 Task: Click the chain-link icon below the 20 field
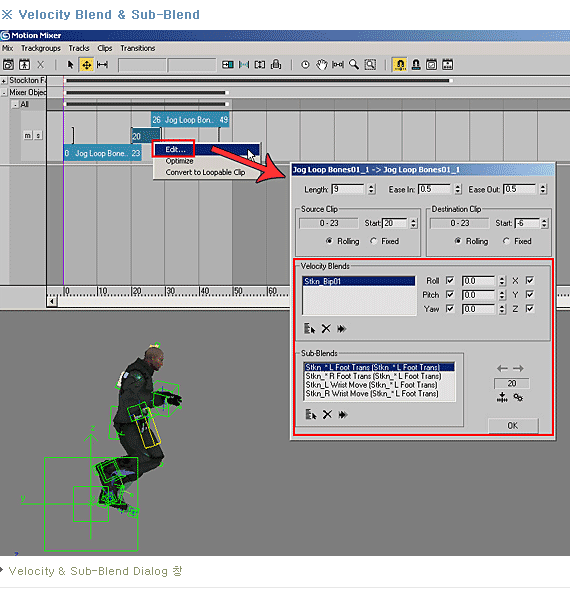[x=518, y=397]
